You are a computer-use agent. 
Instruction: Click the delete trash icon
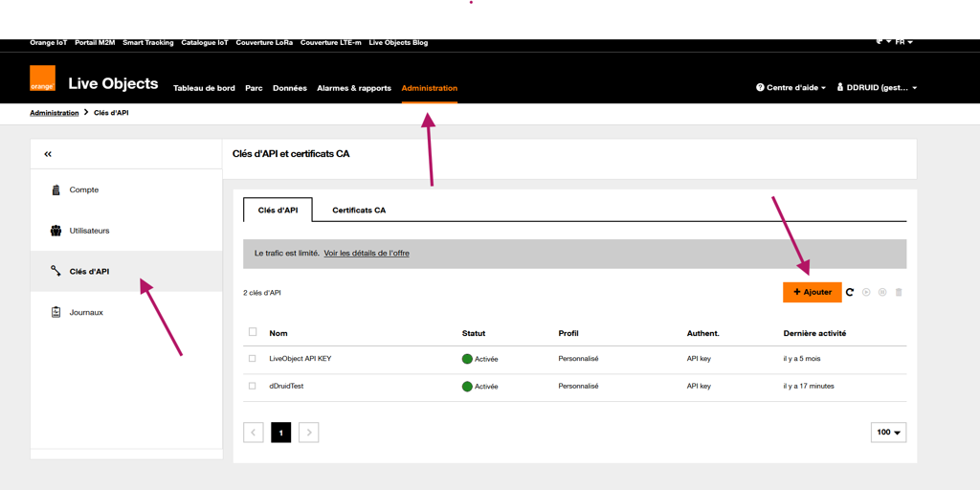coord(899,292)
